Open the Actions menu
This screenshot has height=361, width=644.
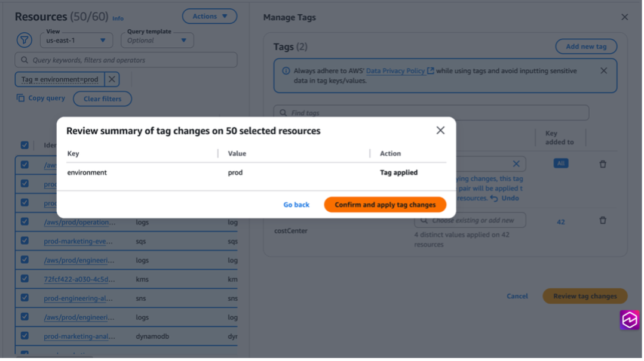[209, 16]
